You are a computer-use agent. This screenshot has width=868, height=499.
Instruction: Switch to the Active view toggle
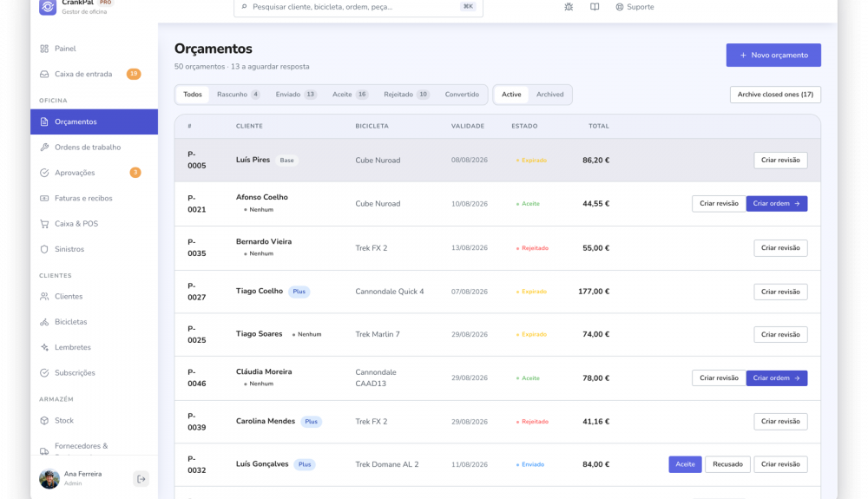pos(511,94)
